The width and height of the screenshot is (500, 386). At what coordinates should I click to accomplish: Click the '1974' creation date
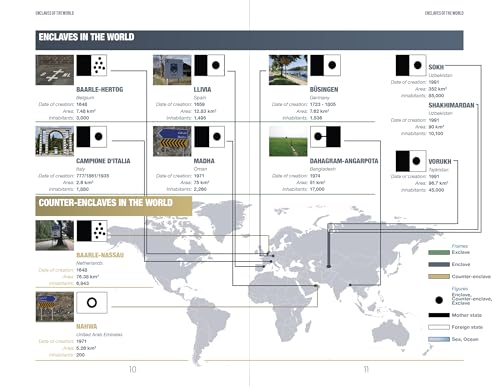315,176
